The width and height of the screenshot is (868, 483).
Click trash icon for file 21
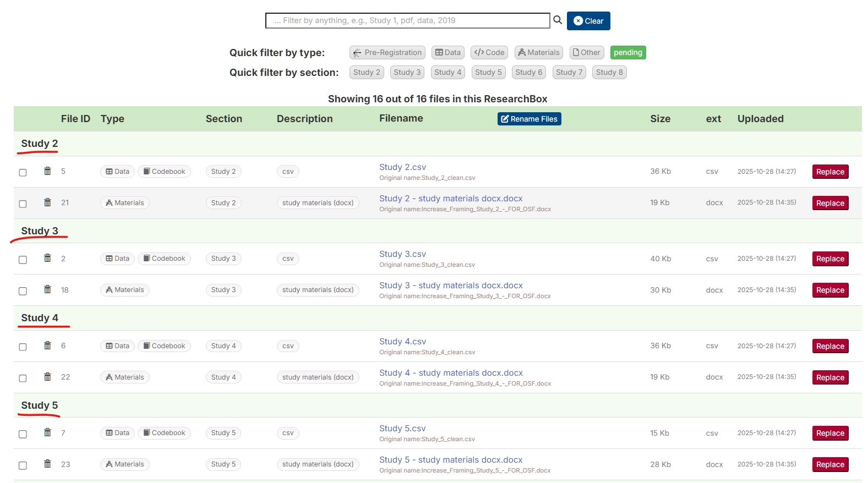(x=48, y=202)
